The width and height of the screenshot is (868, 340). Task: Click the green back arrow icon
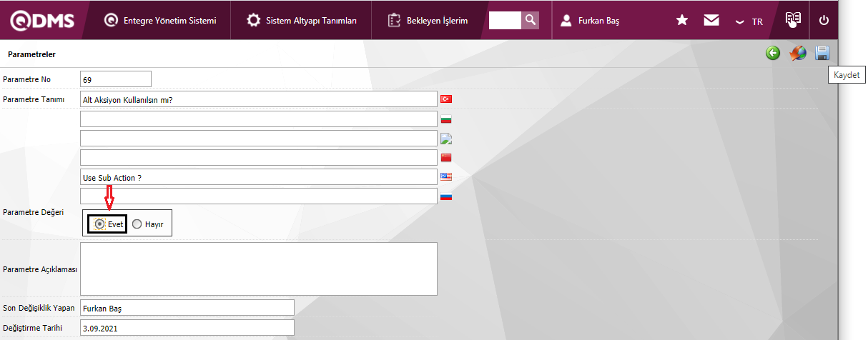coord(773,54)
